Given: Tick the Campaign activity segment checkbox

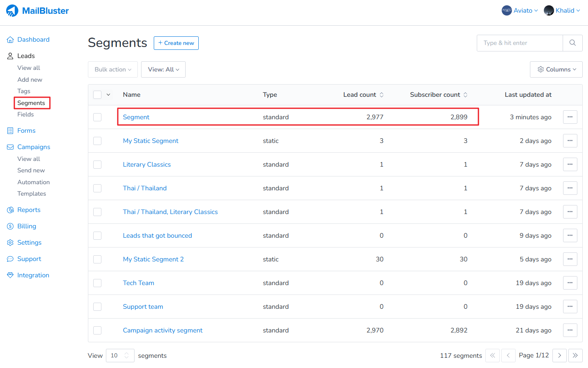Looking at the screenshot, I should pyautogui.click(x=97, y=330).
